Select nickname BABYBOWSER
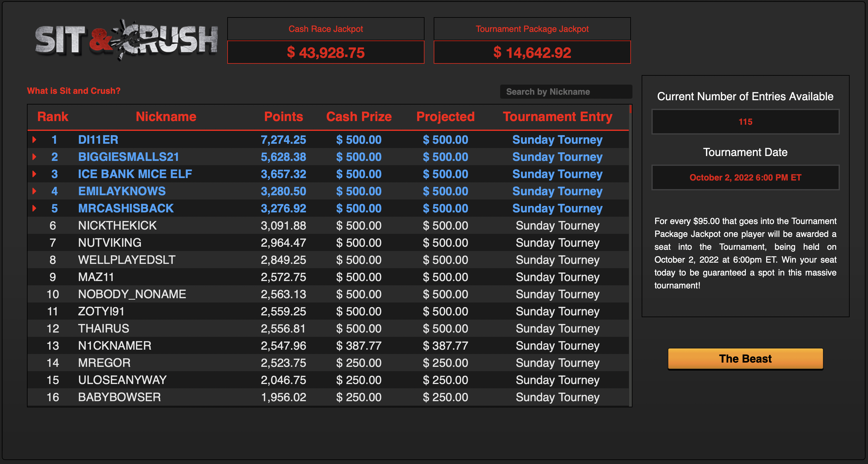868x464 pixels. tap(119, 397)
